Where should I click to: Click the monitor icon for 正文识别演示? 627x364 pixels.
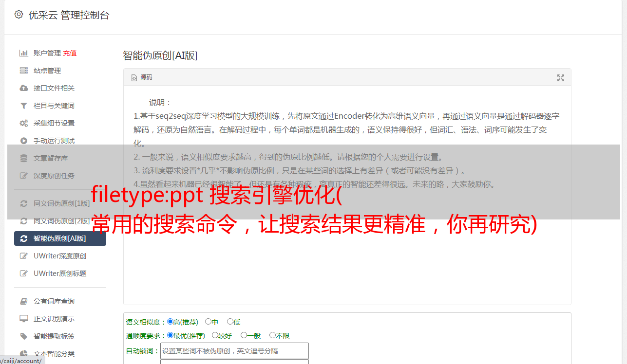(23, 319)
